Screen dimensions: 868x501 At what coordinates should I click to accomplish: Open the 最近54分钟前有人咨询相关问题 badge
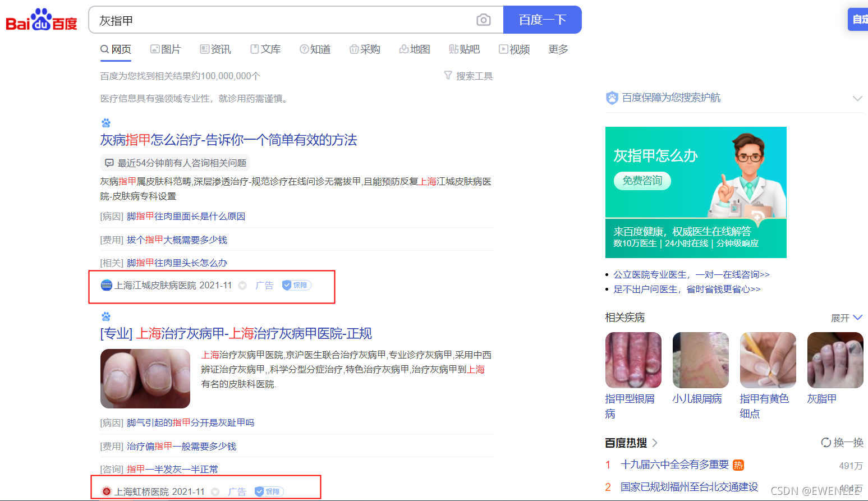pyautogui.click(x=175, y=163)
